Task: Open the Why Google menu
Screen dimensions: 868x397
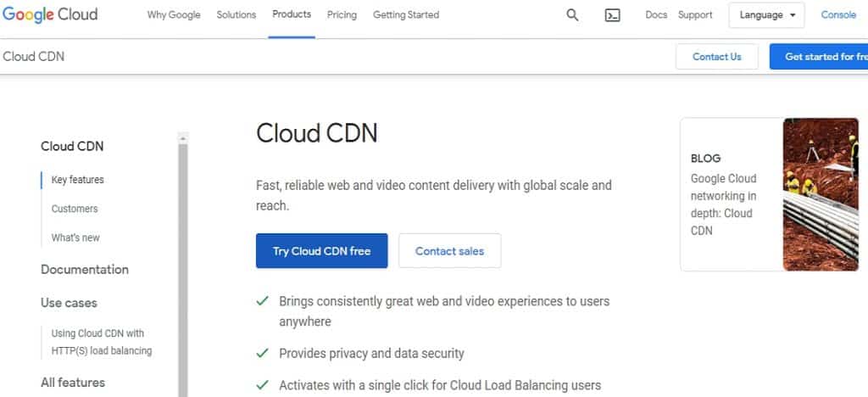Action: coord(174,15)
